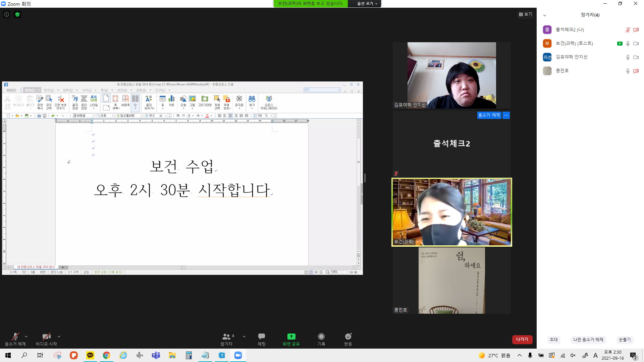The height and width of the screenshot is (362, 644).
Task: Open the meeting information icon
Action: pyautogui.click(x=7, y=14)
